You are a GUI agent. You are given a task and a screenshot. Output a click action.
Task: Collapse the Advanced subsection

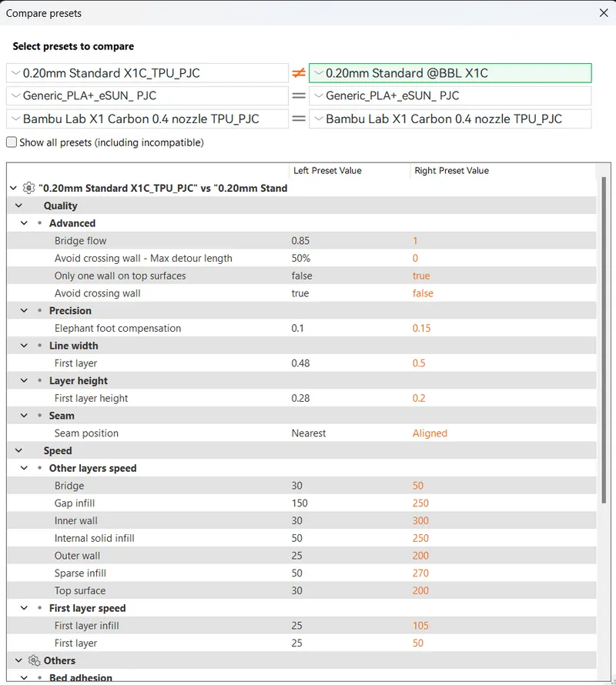pyautogui.click(x=24, y=223)
